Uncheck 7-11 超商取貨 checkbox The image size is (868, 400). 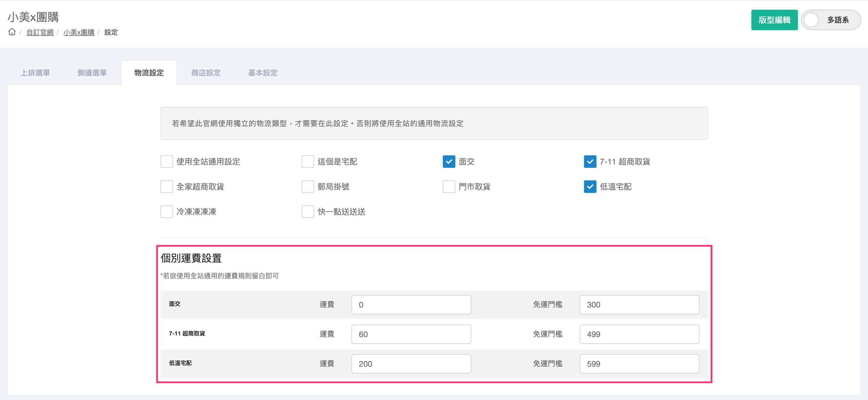[x=590, y=162]
